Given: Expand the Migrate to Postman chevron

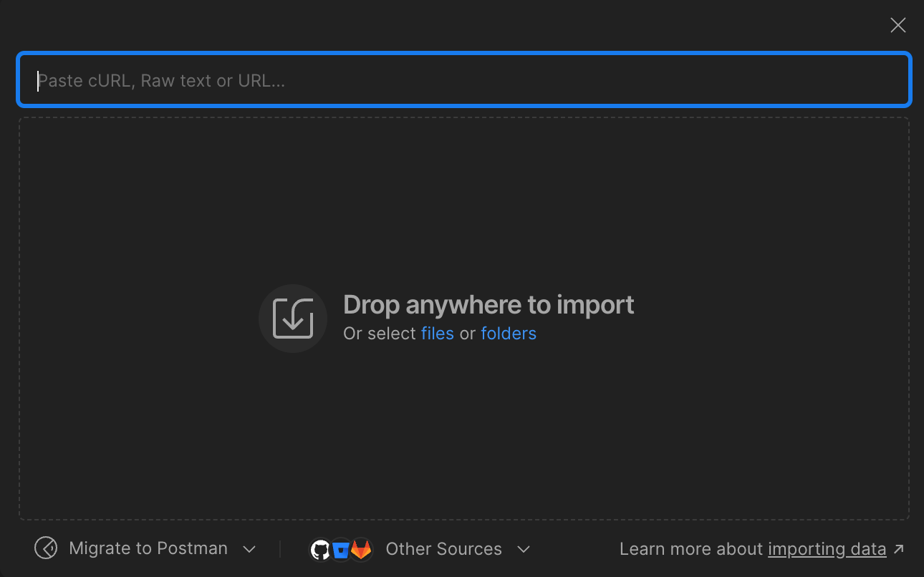Looking at the screenshot, I should coord(249,549).
